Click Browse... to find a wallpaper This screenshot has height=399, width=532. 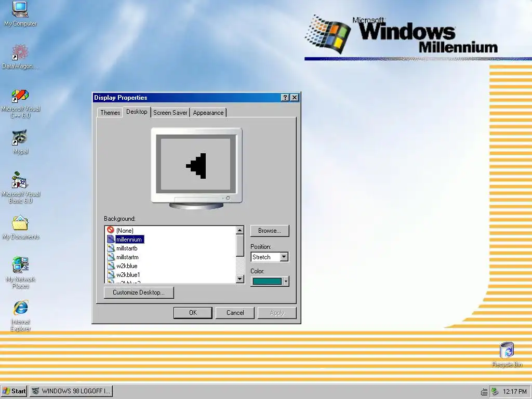pyautogui.click(x=270, y=231)
